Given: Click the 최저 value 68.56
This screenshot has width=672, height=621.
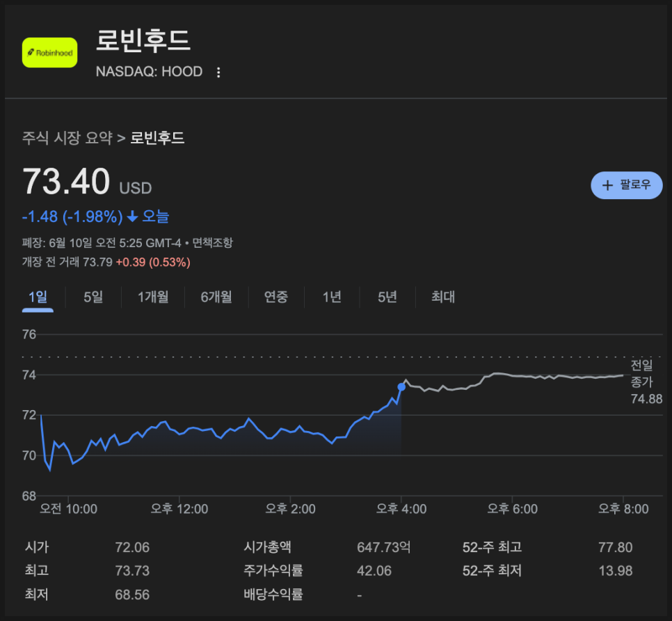Looking at the screenshot, I should click(132, 595).
